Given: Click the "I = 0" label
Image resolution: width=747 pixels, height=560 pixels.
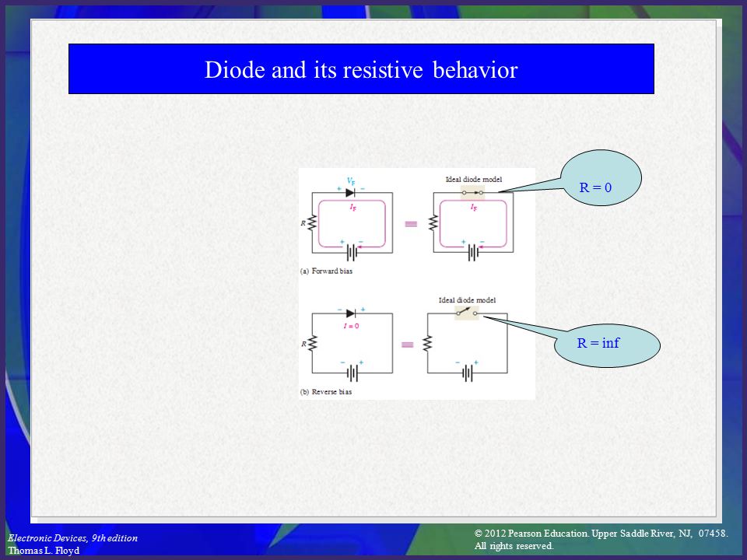Looking at the screenshot, I should click(351, 326).
